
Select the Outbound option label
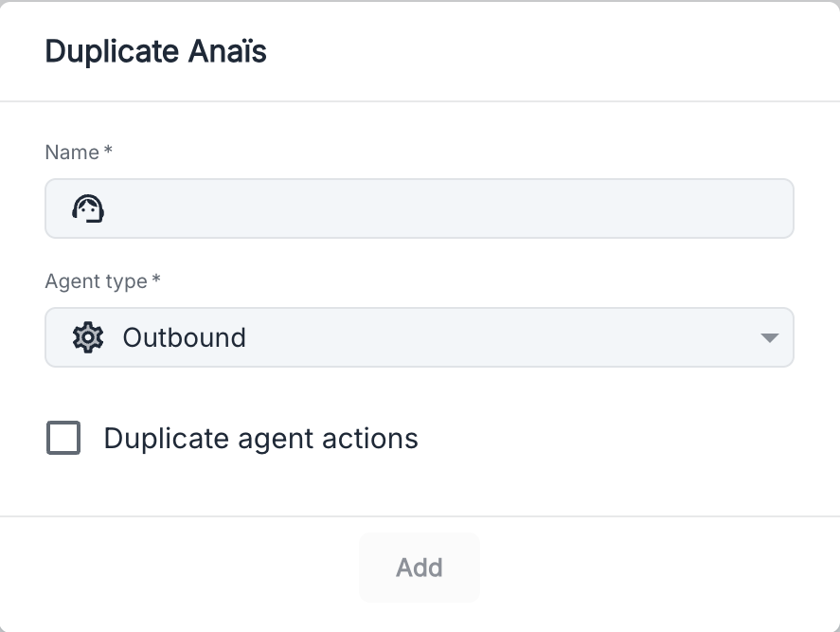tap(184, 337)
